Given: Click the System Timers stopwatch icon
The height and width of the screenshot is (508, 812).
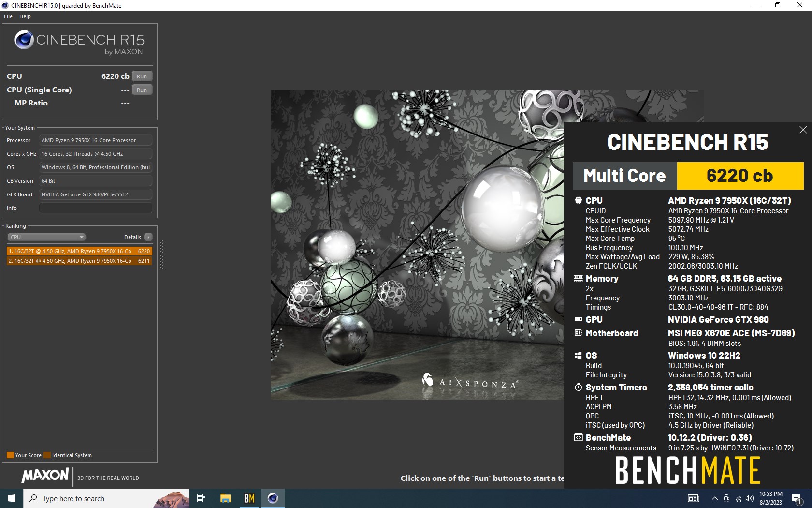Looking at the screenshot, I should [578, 387].
